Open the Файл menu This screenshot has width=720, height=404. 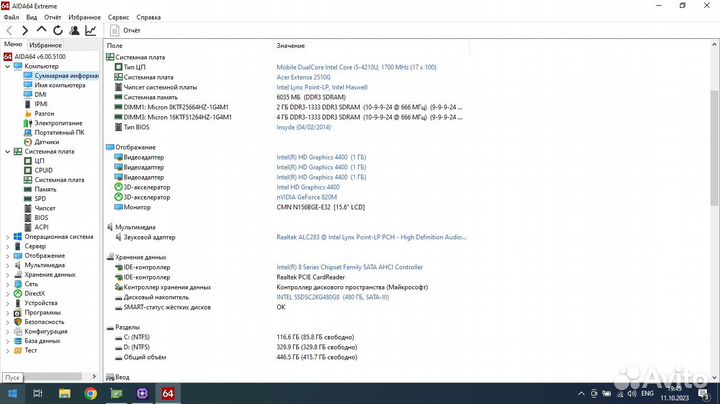pos(11,17)
